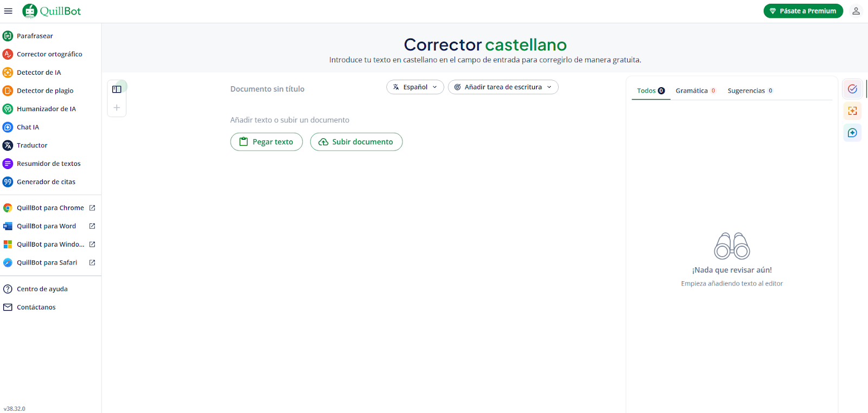Open external link icon for QuillBot para Safari
The height and width of the screenshot is (413, 868).
pyautogui.click(x=92, y=262)
